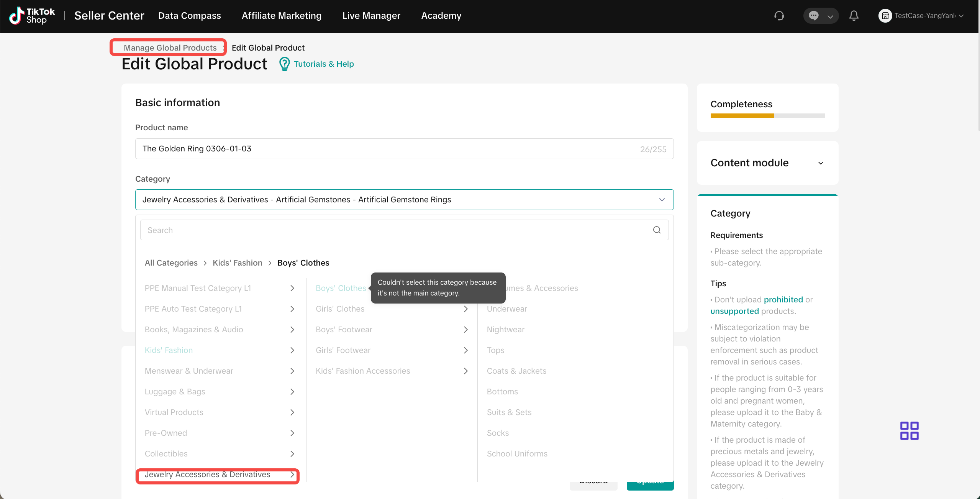
Task: Click the shop account avatar icon
Action: point(885,16)
